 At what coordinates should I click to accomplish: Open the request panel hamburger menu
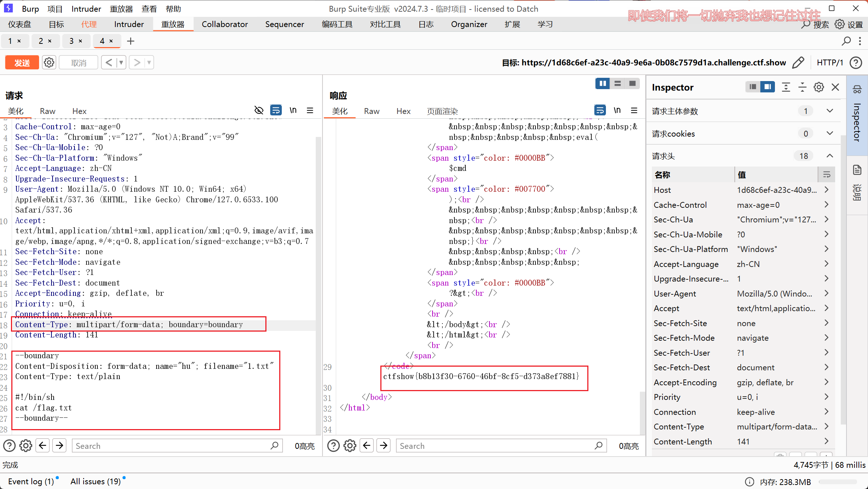[310, 110]
